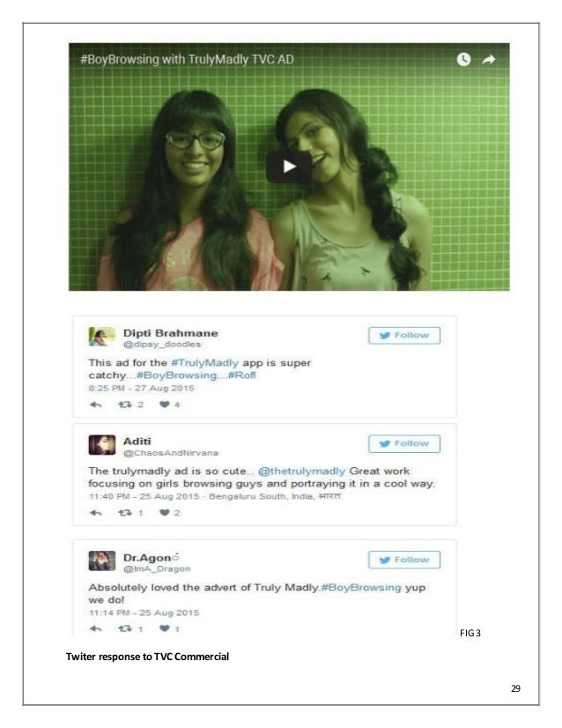Open Aditi's profile avatar
The height and width of the screenshot is (728, 562).
click(102, 445)
